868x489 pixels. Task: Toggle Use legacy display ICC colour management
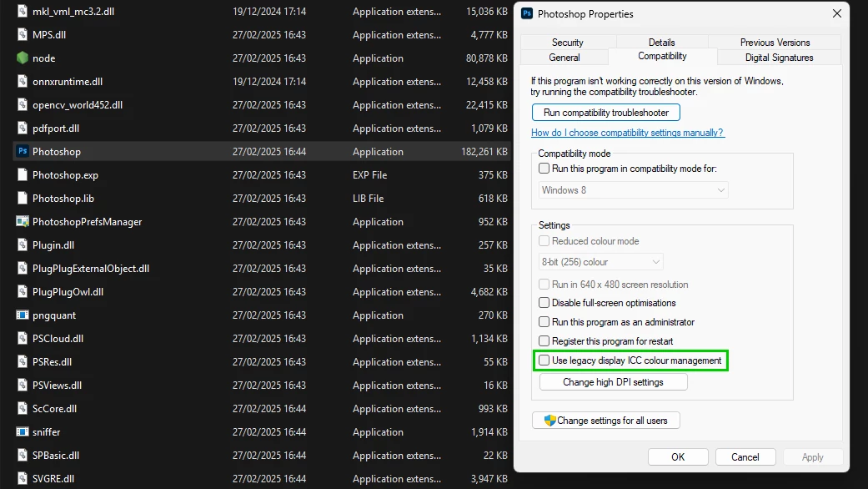click(x=544, y=360)
